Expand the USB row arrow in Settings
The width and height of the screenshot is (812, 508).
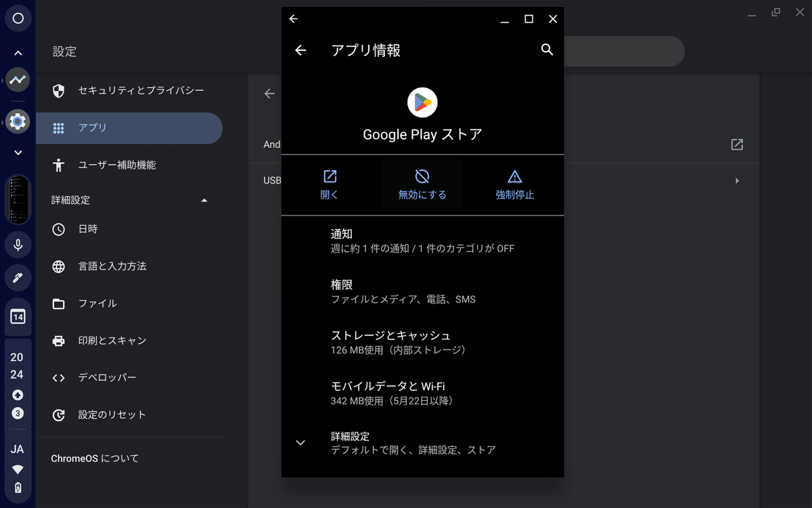pos(737,181)
